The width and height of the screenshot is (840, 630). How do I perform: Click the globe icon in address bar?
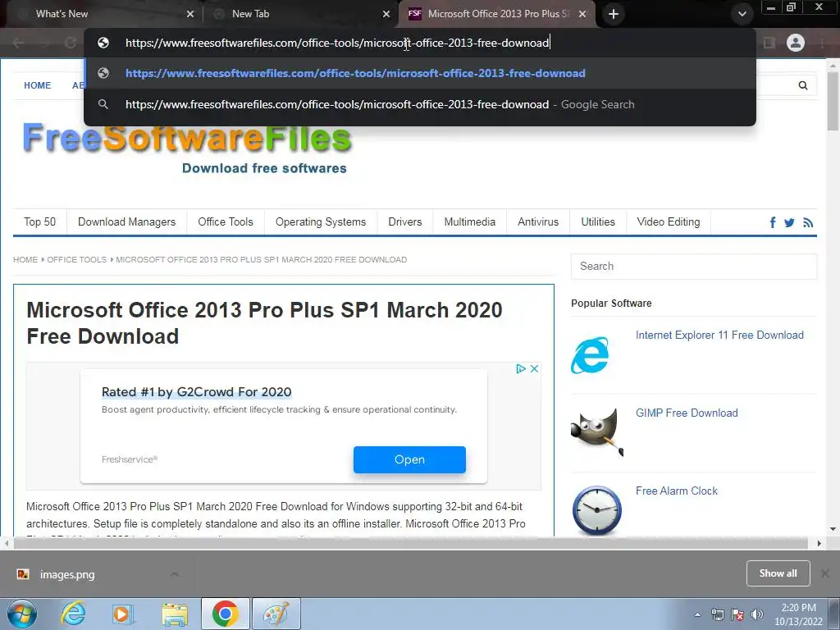click(103, 43)
